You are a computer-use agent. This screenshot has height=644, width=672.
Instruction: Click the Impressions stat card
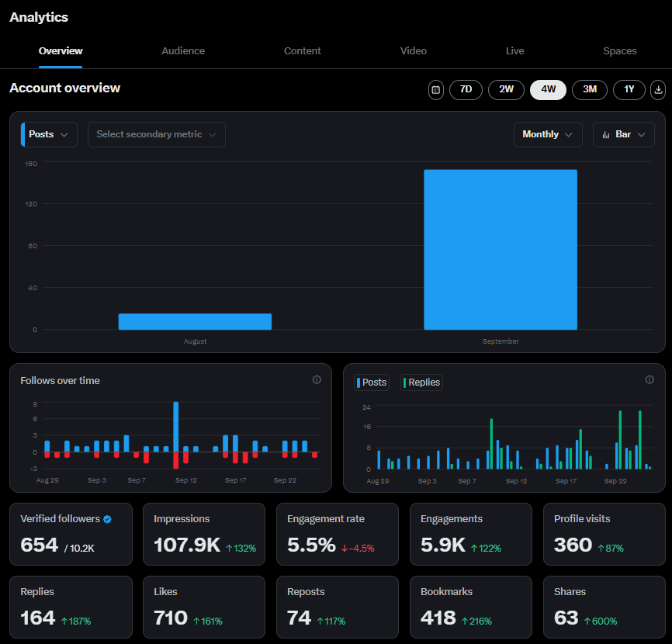pos(204,535)
